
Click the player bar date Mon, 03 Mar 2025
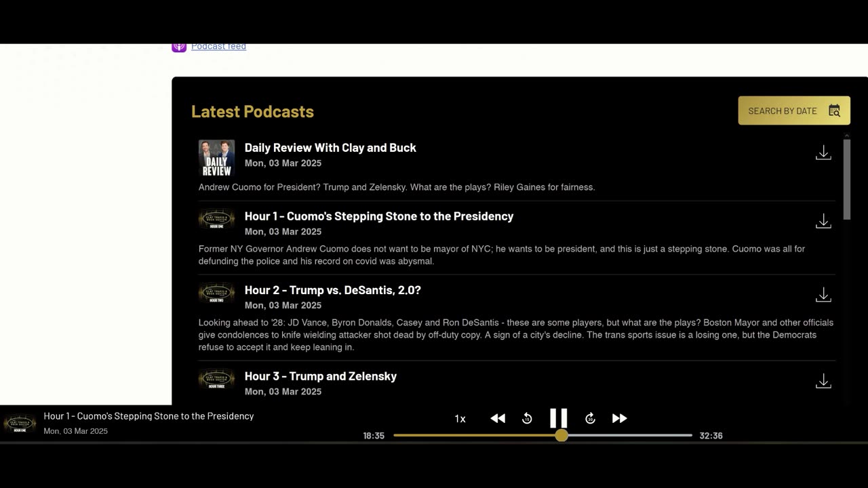click(75, 431)
